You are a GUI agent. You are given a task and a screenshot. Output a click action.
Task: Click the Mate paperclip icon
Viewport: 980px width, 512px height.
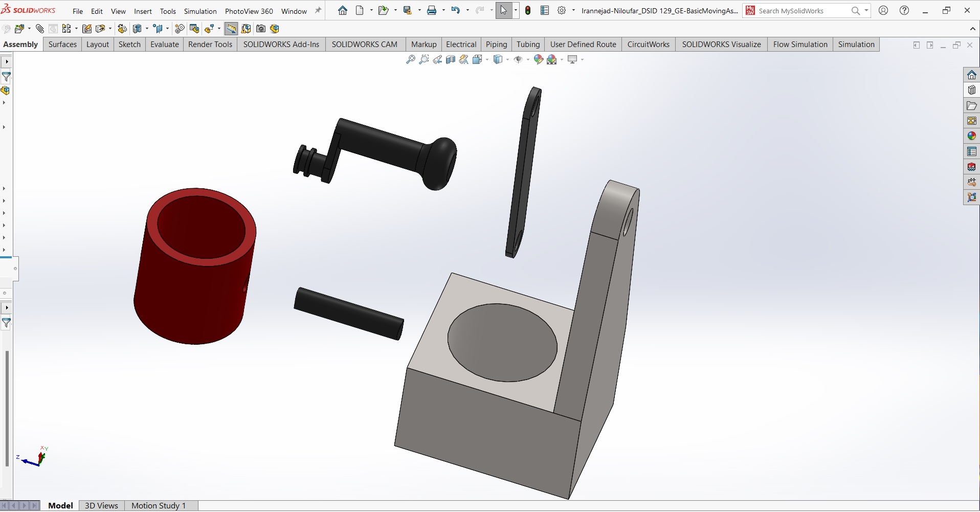coord(40,29)
